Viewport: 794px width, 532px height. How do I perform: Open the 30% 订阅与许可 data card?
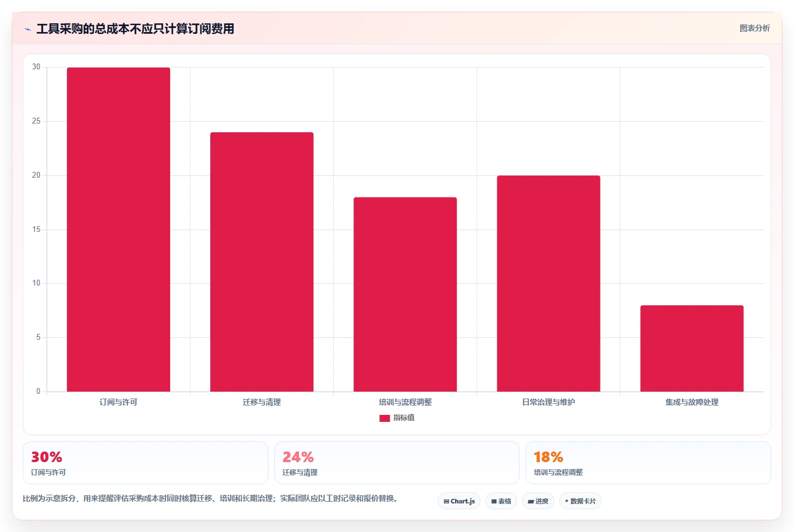146,463
